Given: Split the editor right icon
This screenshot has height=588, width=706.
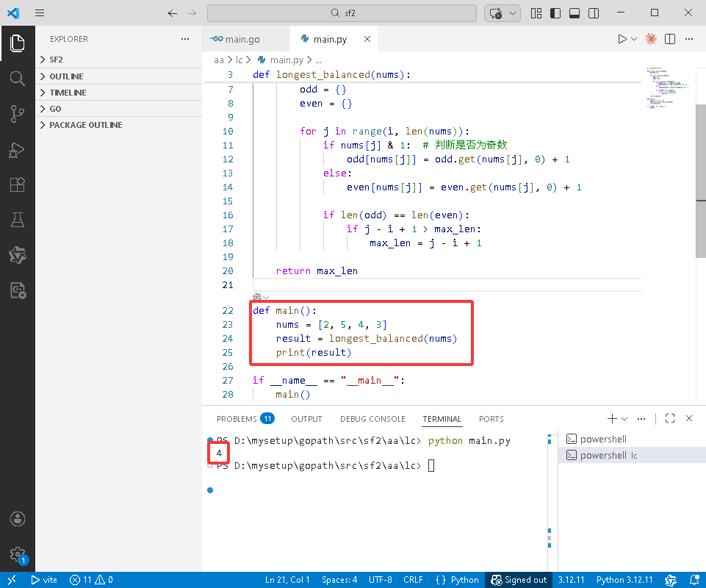Looking at the screenshot, I should pyautogui.click(x=670, y=39).
